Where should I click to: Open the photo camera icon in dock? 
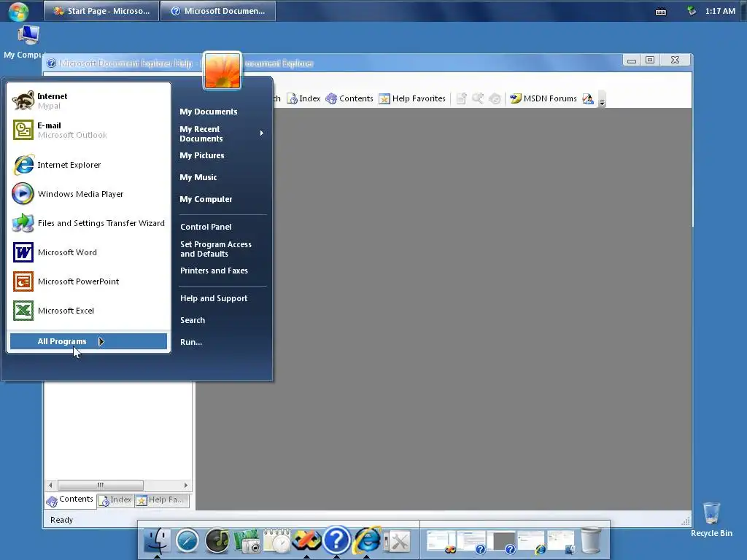(x=247, y=542)
